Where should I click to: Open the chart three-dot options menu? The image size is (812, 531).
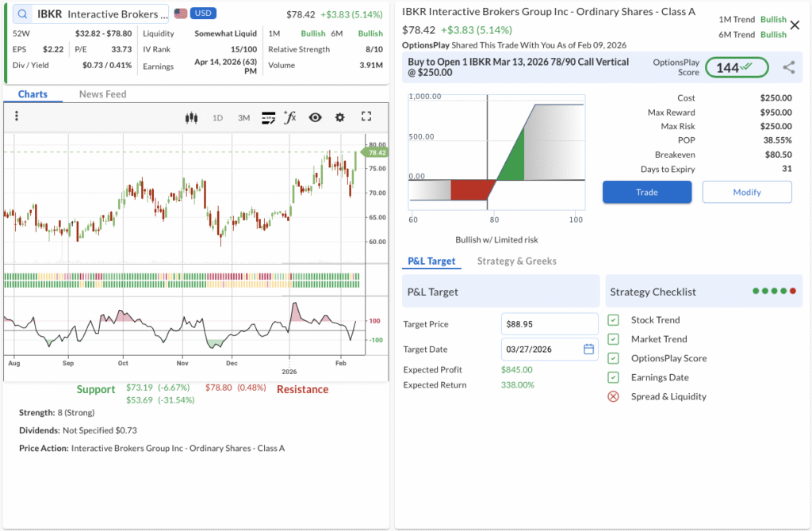click(x=17, y=117)
